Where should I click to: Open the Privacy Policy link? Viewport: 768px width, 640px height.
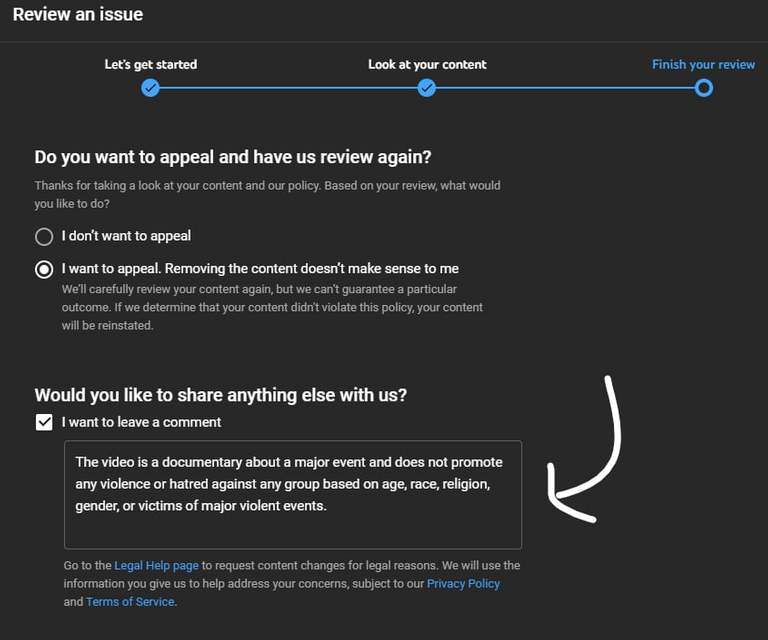pos(463,584)
